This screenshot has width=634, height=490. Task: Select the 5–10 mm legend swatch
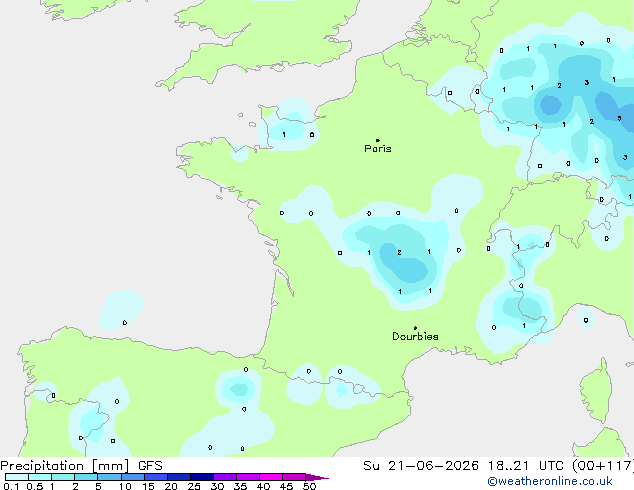(x=109, y=477)
